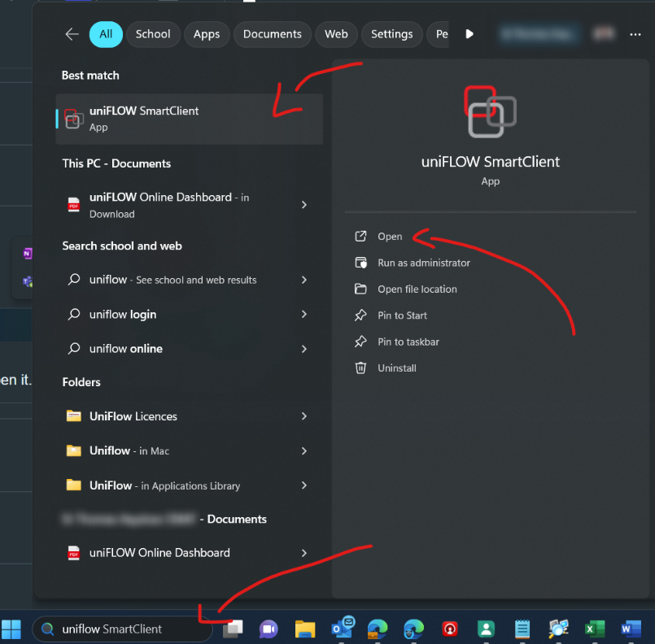The height and width of the screenshot is (644, 655).
Task: Open the green contact app in taskbar
Action: point(486,629)
